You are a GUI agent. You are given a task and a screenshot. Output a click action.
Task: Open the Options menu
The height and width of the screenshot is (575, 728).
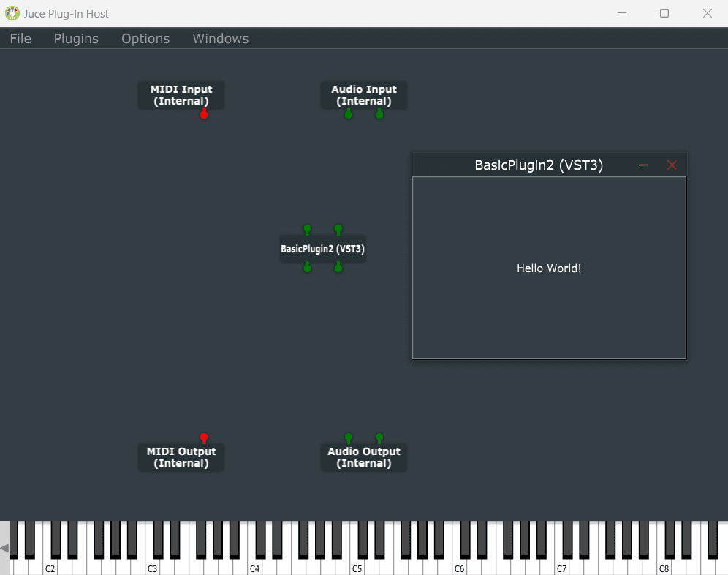point(145,39)
